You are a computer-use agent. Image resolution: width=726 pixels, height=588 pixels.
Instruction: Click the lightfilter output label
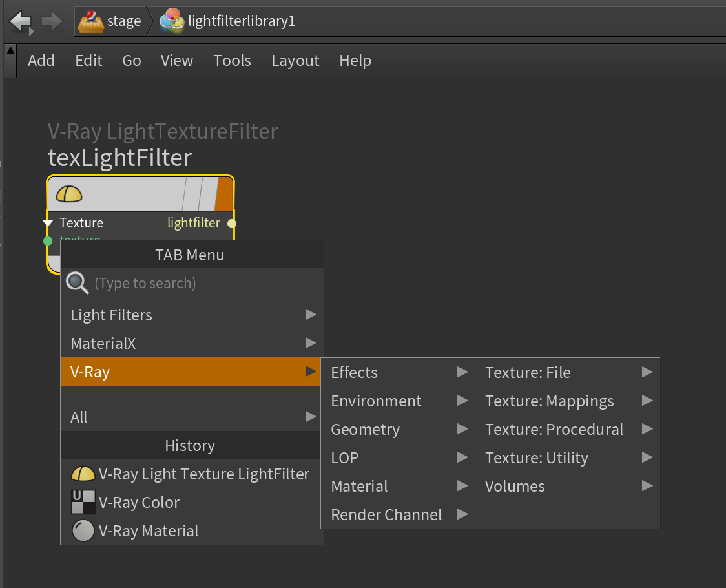pyautogui.click(x=194, y=223)
